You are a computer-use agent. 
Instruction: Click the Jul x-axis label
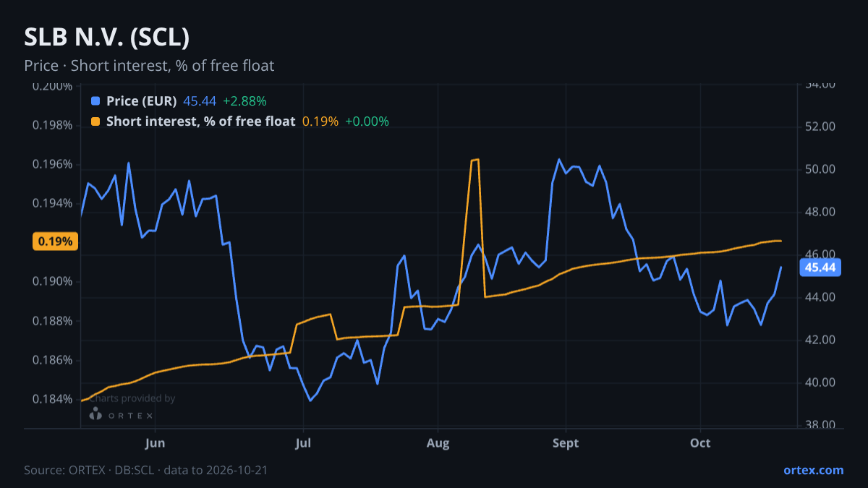(x=303, y=443)
